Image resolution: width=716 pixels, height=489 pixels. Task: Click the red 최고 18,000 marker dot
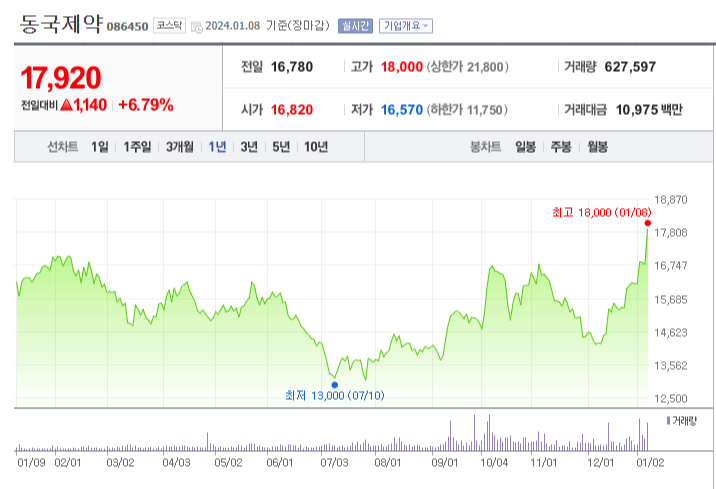tap(648, 223)
